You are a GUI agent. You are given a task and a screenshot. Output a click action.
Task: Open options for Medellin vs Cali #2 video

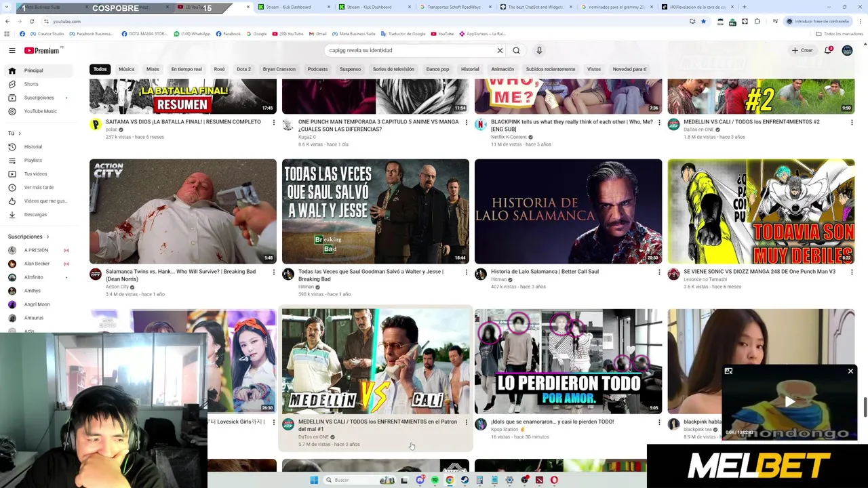(x=852, y=123)
